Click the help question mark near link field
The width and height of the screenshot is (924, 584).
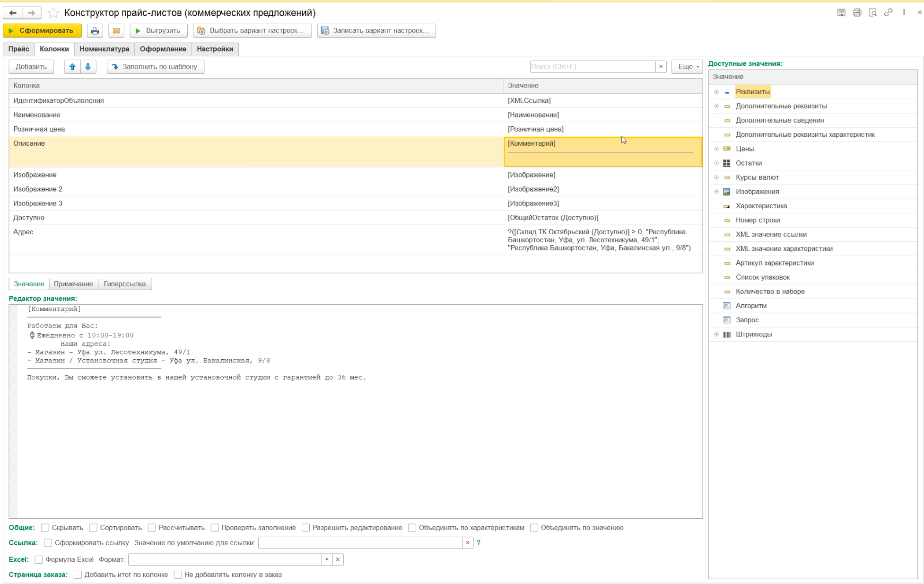click(x=479, y=543)
